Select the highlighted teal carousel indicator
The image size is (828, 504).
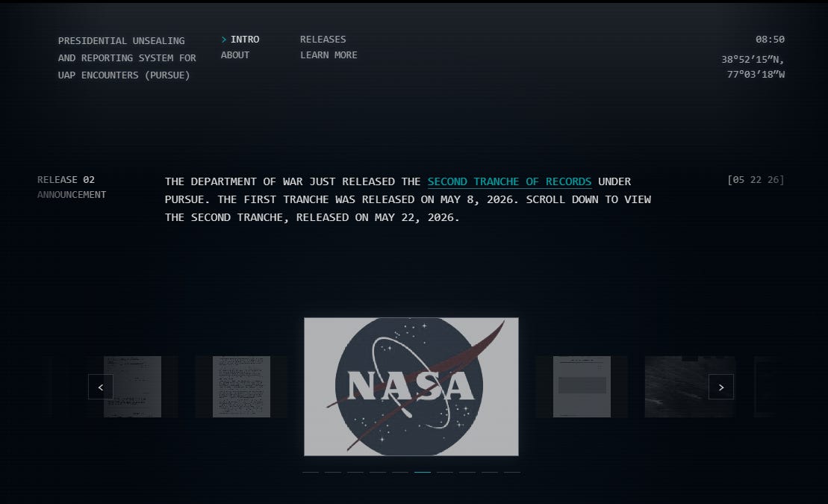pos(423,472)
